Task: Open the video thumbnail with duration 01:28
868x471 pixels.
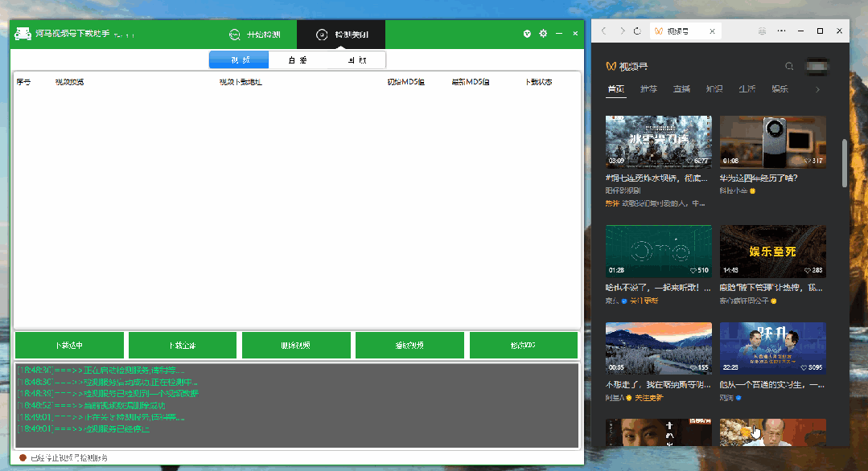Action: pos(659,251)
